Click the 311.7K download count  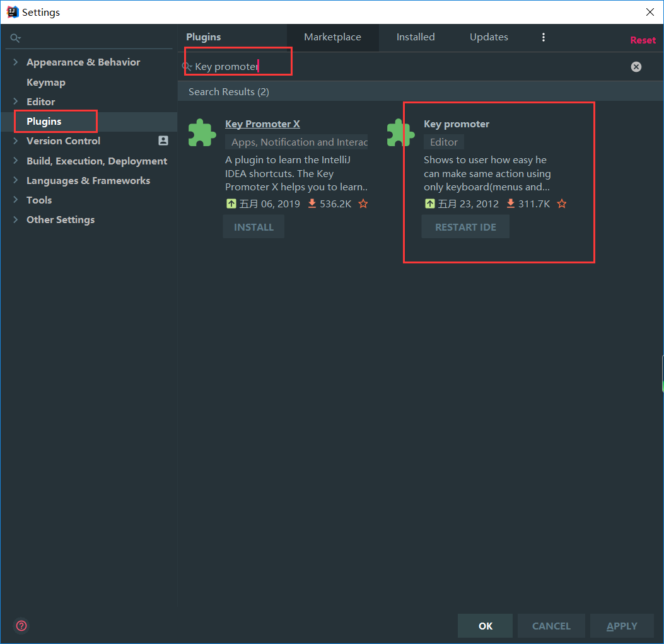pyautogui.click(x=534, y=204)
